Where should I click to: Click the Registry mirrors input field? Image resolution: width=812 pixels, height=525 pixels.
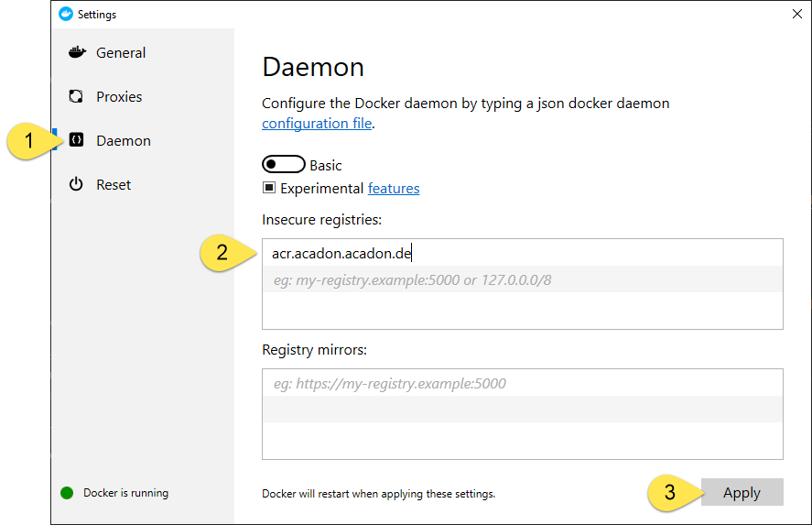click(523, 413)
